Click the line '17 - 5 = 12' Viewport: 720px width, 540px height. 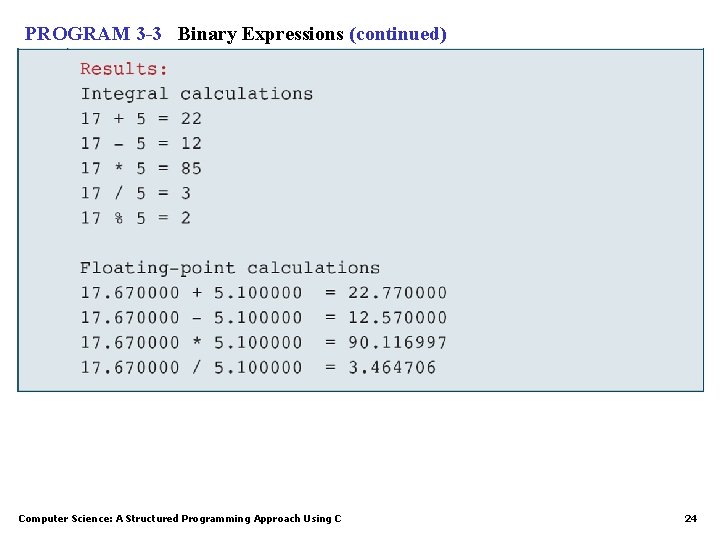(x=141, y=144)
